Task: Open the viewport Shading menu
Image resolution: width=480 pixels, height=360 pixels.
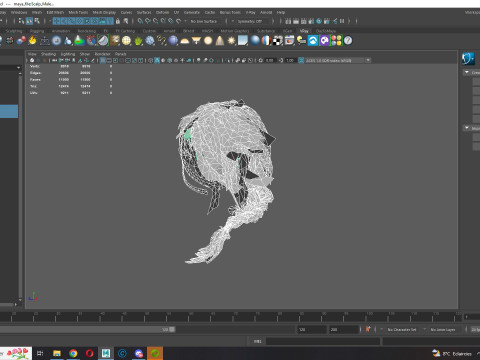Action: pos(48,54)
